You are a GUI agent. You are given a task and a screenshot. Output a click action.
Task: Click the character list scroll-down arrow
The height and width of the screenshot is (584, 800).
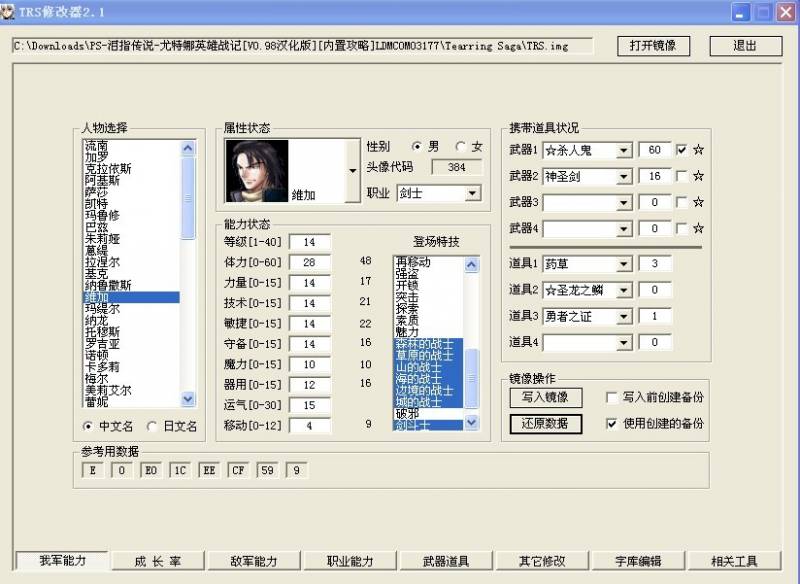pos(188,399)
